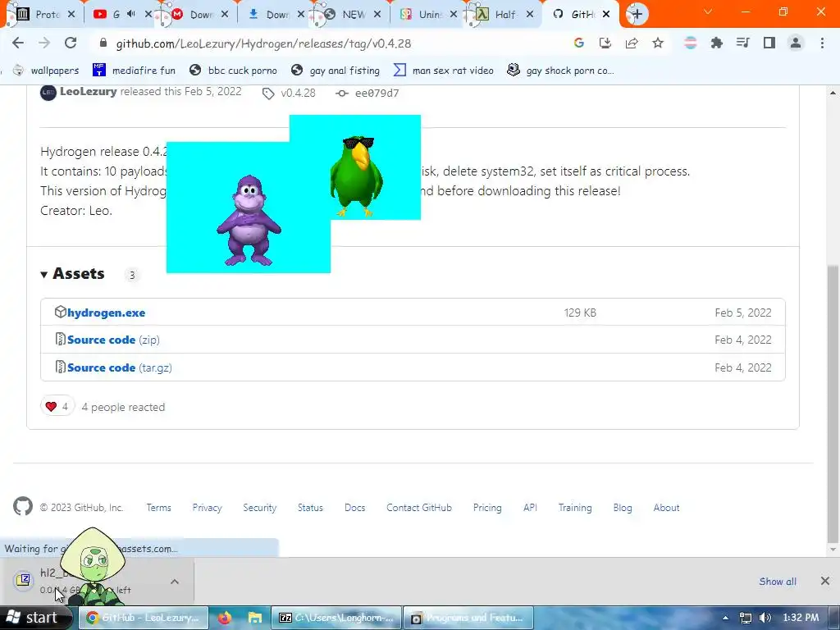This screenshot has height=630, width=840.
Task: Open the About footer link
Action: (x=666, y=508)
